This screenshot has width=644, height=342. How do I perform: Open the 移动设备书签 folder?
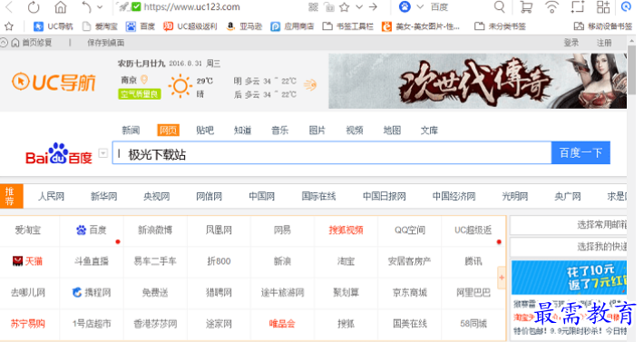[603, 26]
